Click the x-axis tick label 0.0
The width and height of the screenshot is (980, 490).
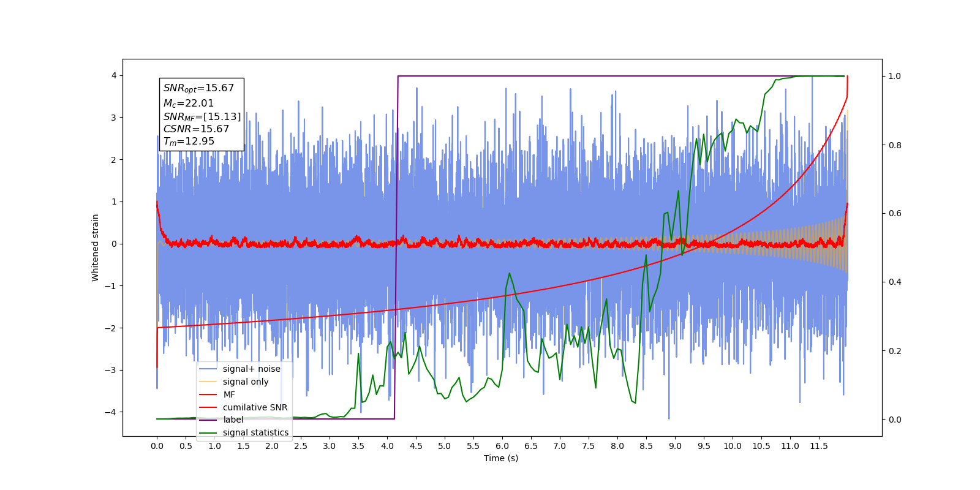[x=157, y=446]
